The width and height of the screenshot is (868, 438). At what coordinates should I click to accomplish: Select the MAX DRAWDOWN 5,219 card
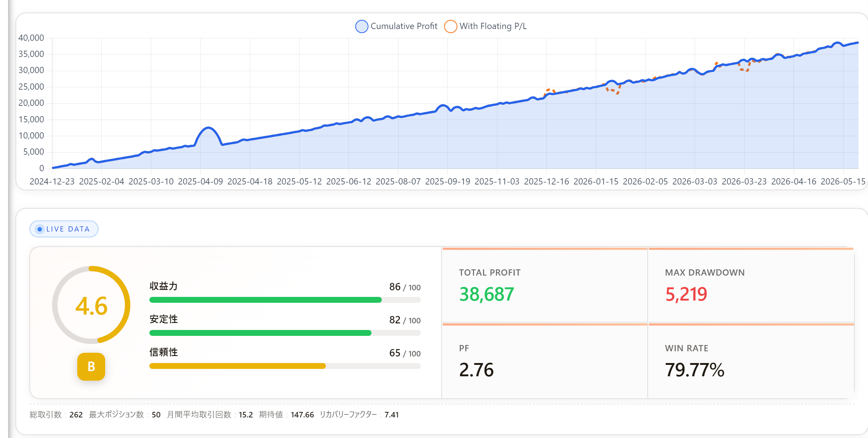751,286
